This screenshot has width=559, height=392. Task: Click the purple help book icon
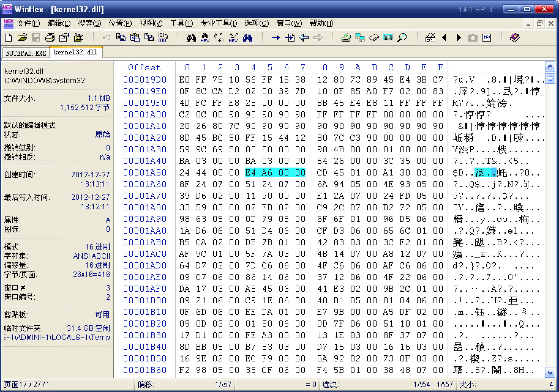click(515, 38)
